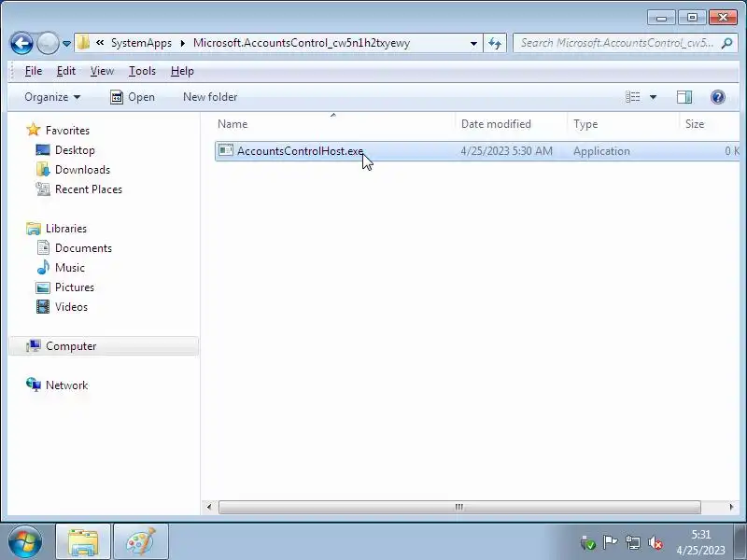Open Windows Explorer from the taskbar
This screenshot has width=747, height=560.
tap(83, 542)
